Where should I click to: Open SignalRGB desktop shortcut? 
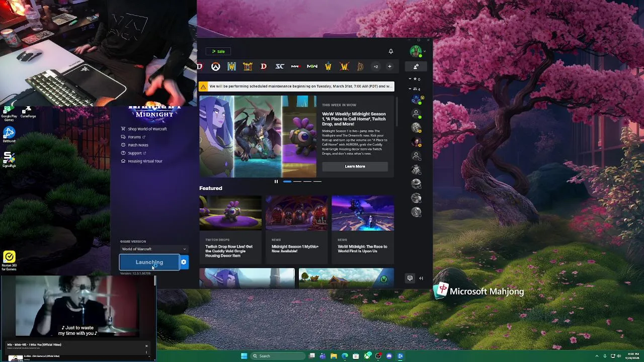coord(9,160)
